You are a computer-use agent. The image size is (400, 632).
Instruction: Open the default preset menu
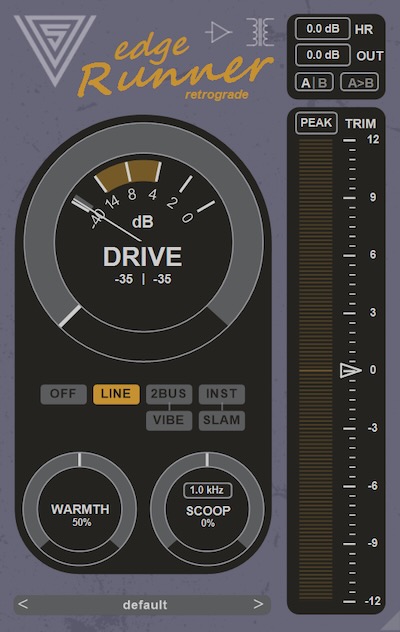143,605
